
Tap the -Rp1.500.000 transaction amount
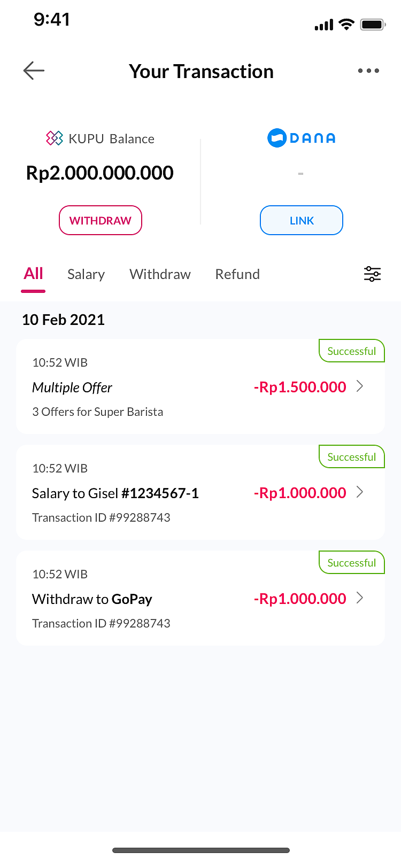tap(300, 387)
